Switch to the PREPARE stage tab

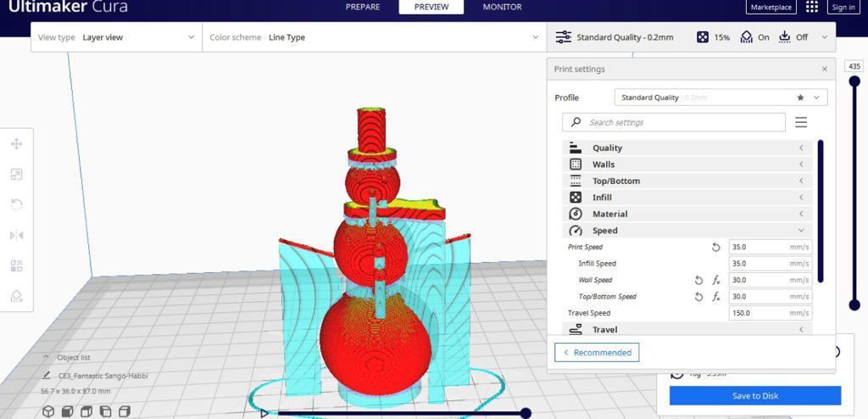[363, 7]
